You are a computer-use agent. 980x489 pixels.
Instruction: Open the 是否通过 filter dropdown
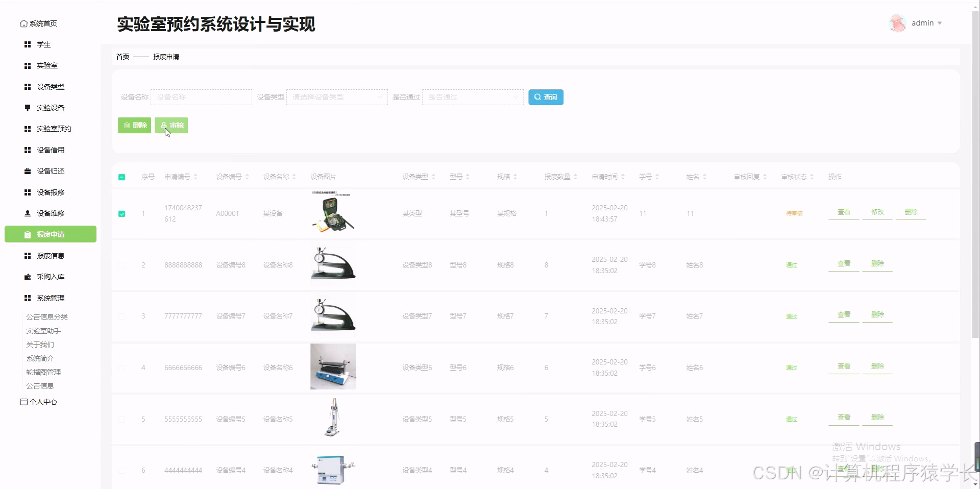473,97
